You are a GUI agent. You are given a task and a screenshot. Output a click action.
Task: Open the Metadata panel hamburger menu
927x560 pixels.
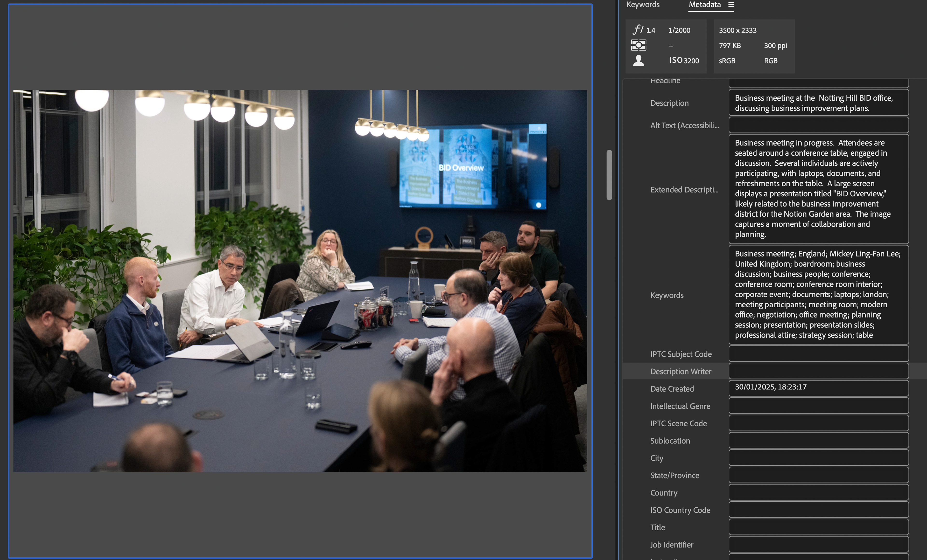tap(731, 5)
